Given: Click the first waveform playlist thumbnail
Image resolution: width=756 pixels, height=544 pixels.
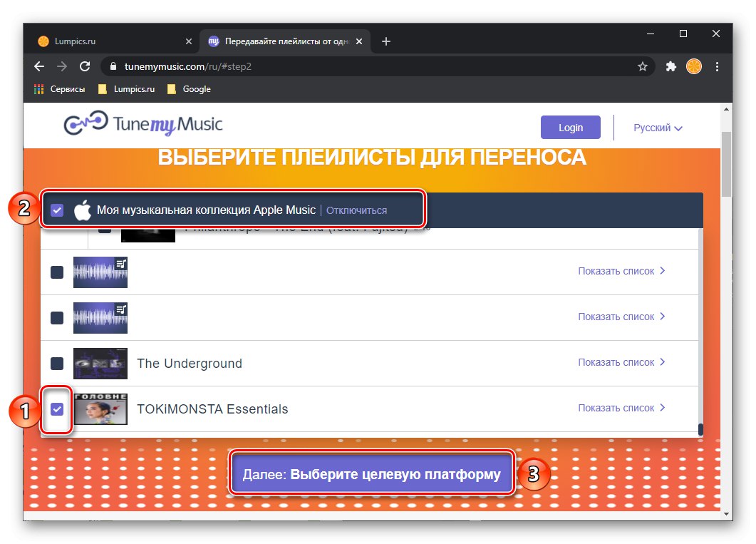Looking at the screenshot, I should point(100,272).
